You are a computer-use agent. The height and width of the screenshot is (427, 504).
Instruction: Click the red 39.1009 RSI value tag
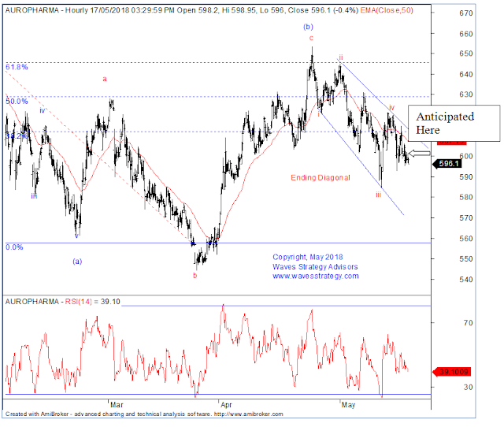click(452, 372)
